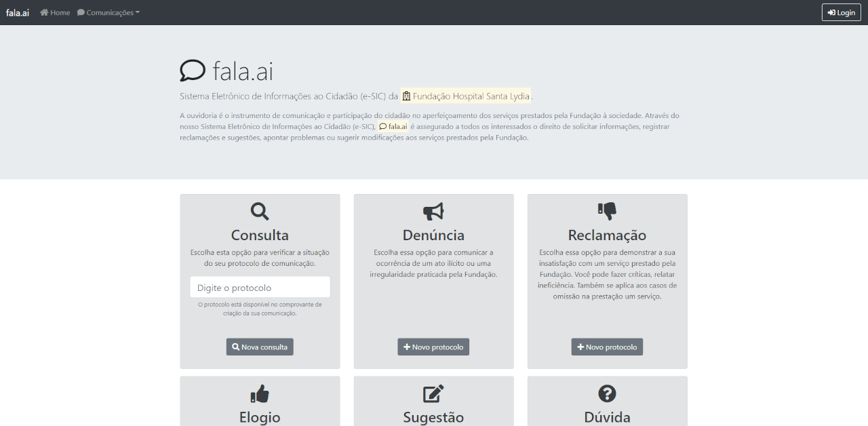The height and width of the screenshot is (426, 868).
Task: Click the Nova consulta button
Action: 260,347
